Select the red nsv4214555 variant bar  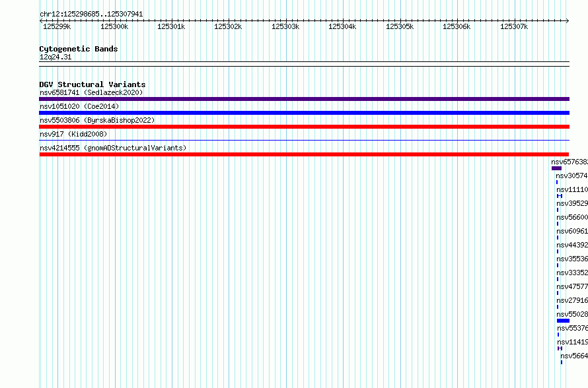(x=304, y=154)
